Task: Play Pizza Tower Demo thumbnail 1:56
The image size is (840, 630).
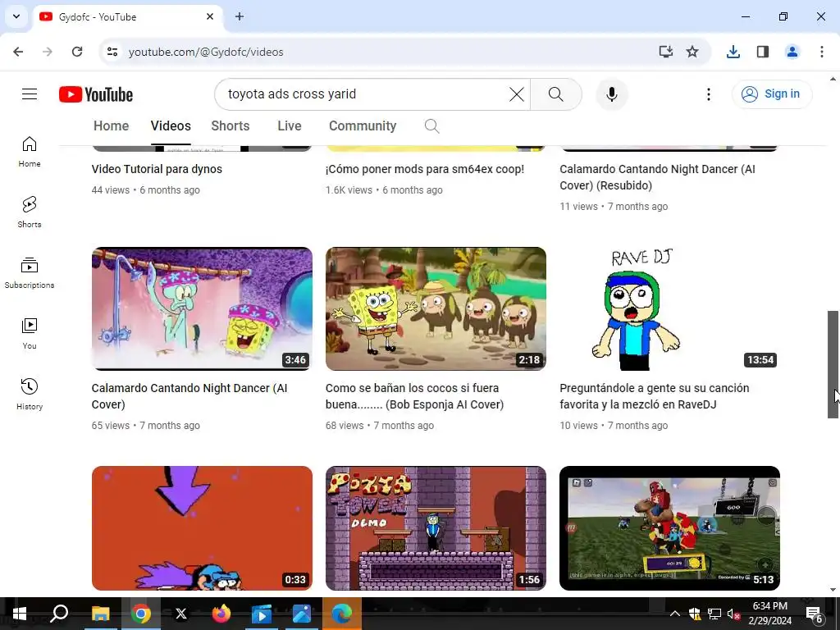Action: click(x=436, y=528)
